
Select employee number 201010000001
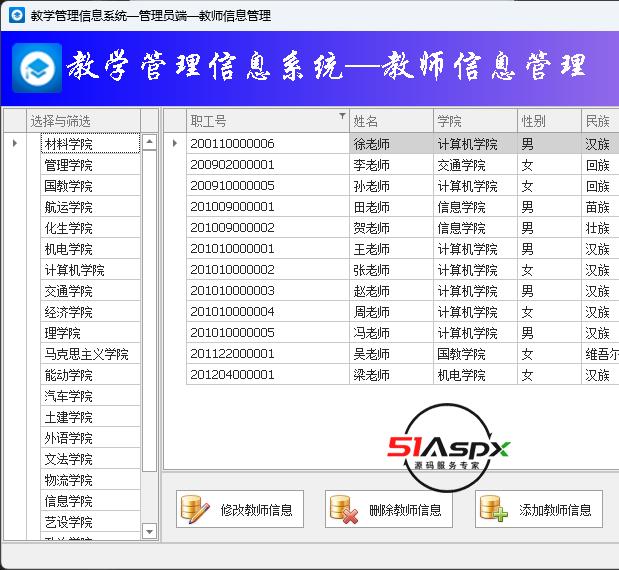pos(268,249)
